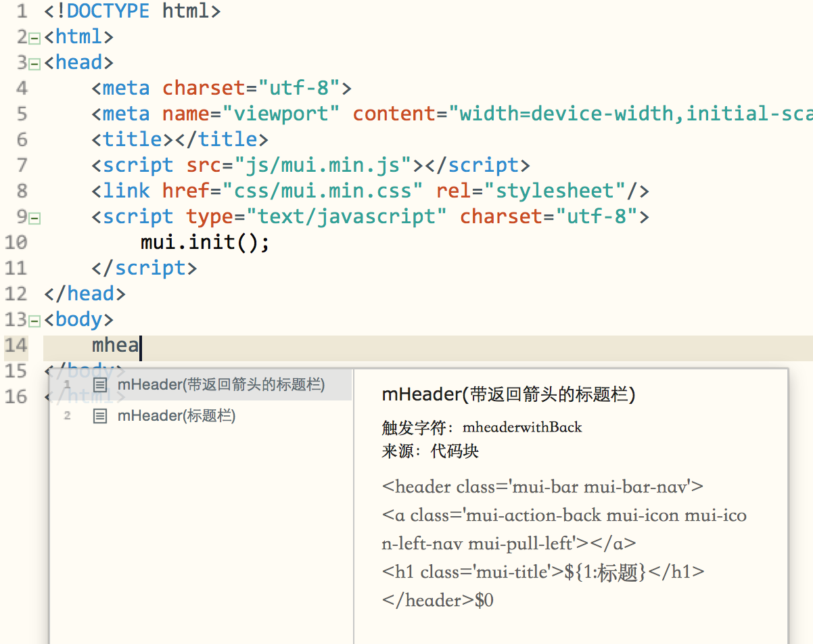Click line number 4 in the gutter
813x644 pixels.
point(22,89)
